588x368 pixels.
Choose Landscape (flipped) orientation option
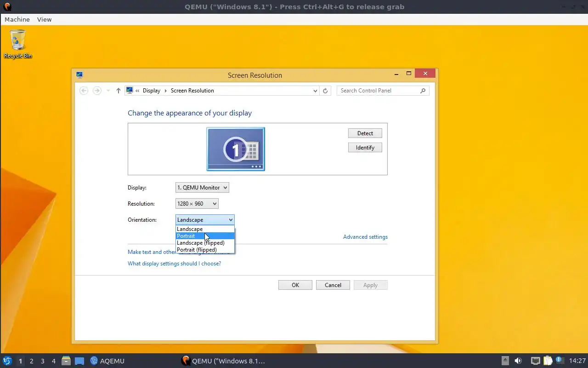205,243
